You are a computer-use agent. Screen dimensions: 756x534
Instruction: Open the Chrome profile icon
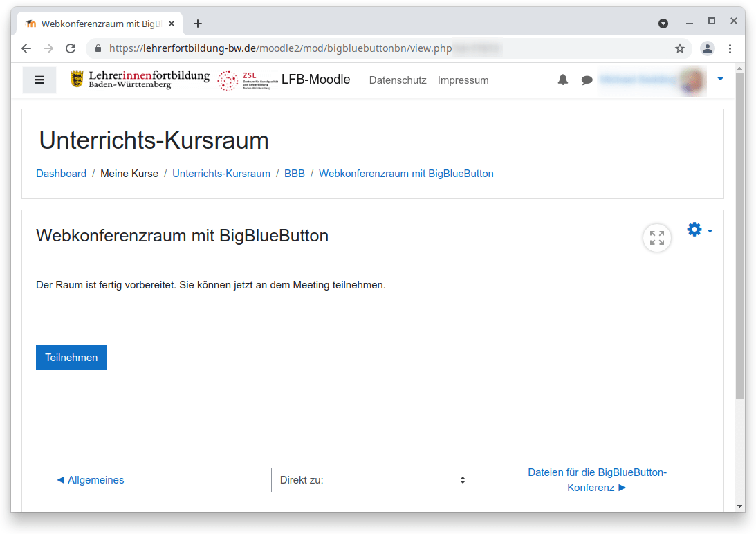[707, 48]
